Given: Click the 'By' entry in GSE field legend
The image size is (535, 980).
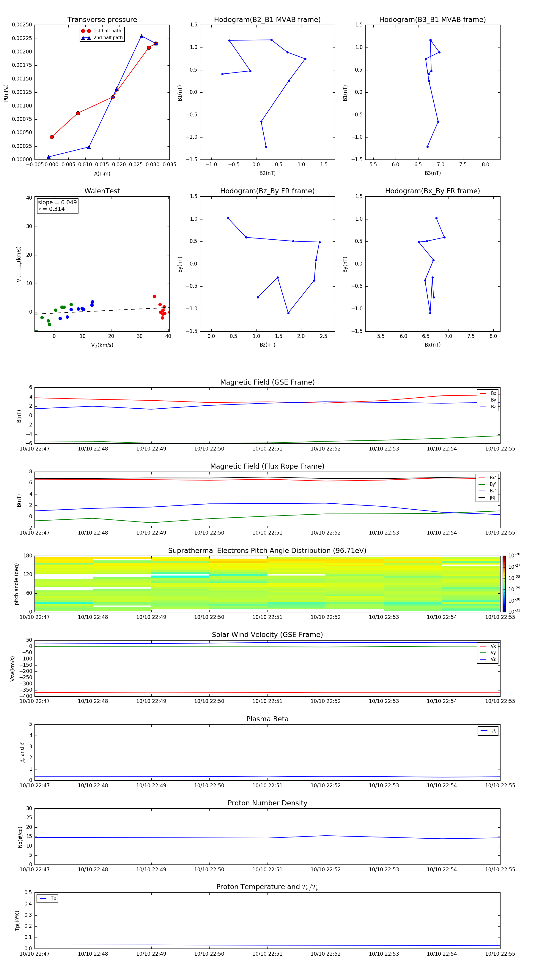Looking at the screenshot, I should 488,400.
